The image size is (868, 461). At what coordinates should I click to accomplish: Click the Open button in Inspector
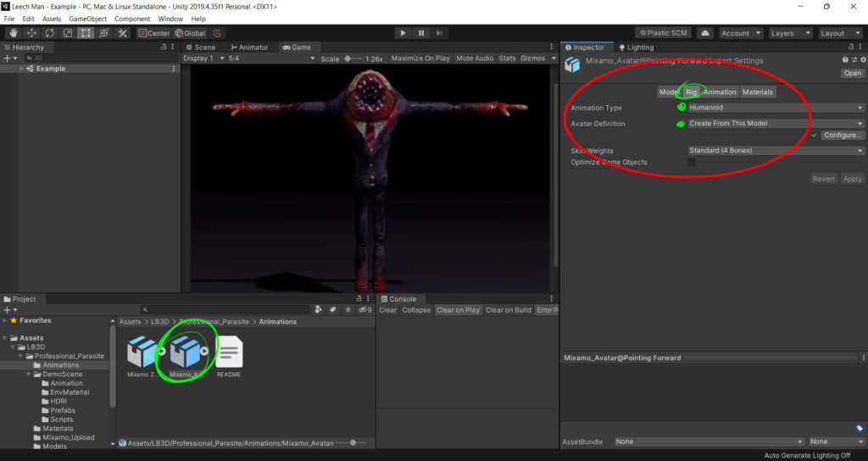click(853, 73)
